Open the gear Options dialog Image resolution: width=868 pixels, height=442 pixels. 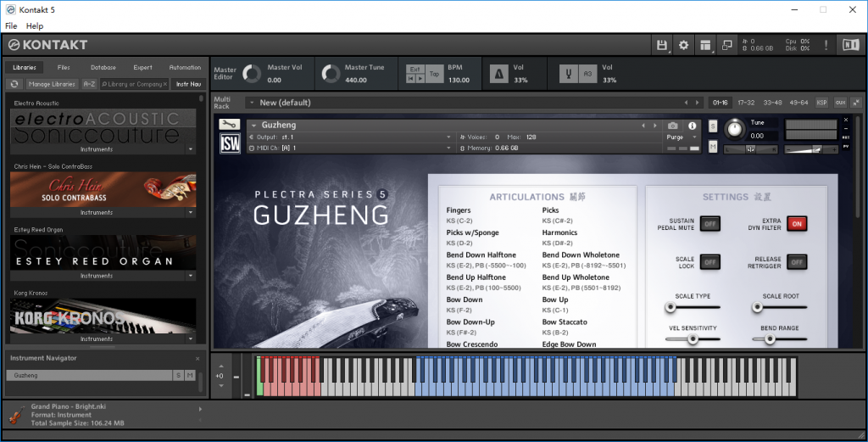click(x=684, y=46)
